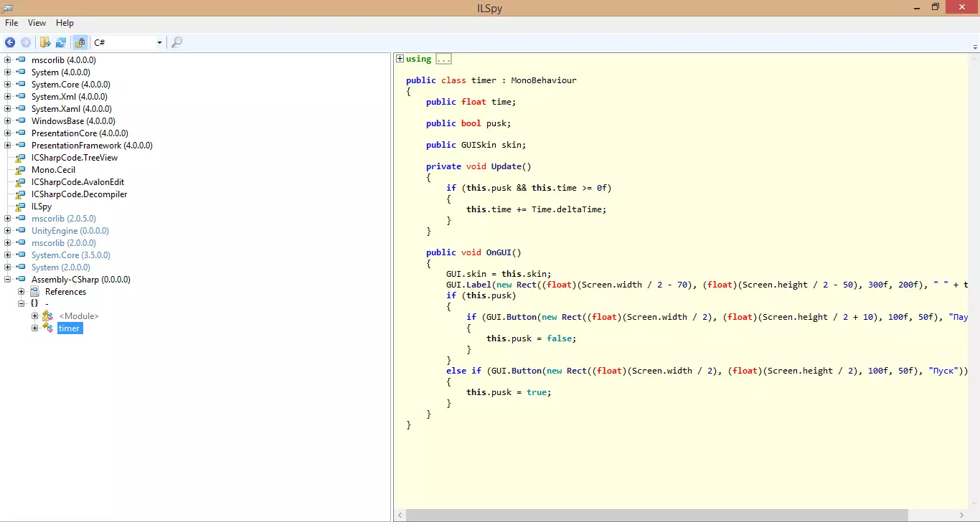Open the C# language dropdown
This screenshot has width=980, height=522.
pyautogui.click(x=159, y=43)
